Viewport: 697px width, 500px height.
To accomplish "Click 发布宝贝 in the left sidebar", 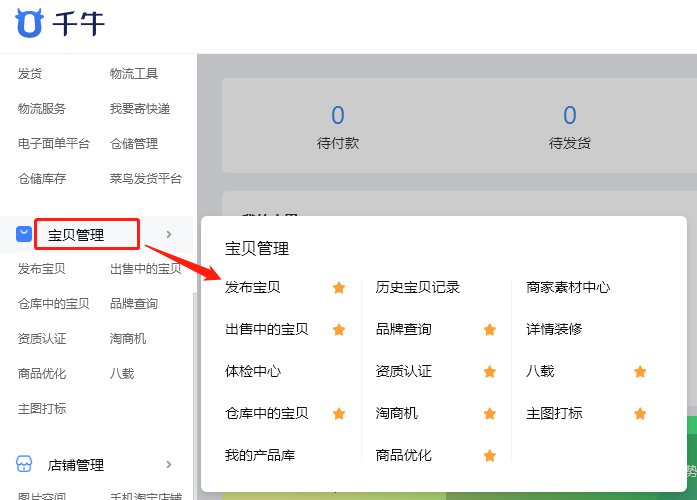I will click(x=42, y=269).
